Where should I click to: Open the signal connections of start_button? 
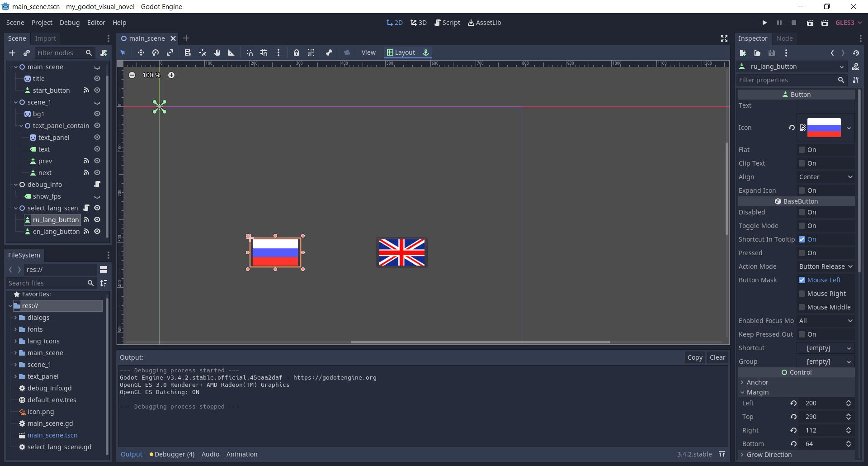86,90
